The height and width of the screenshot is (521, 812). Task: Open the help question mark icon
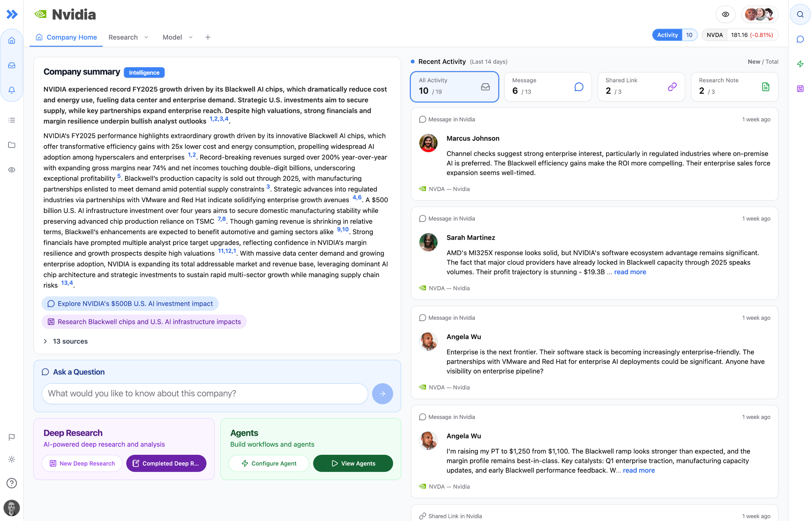click(11, 483)
